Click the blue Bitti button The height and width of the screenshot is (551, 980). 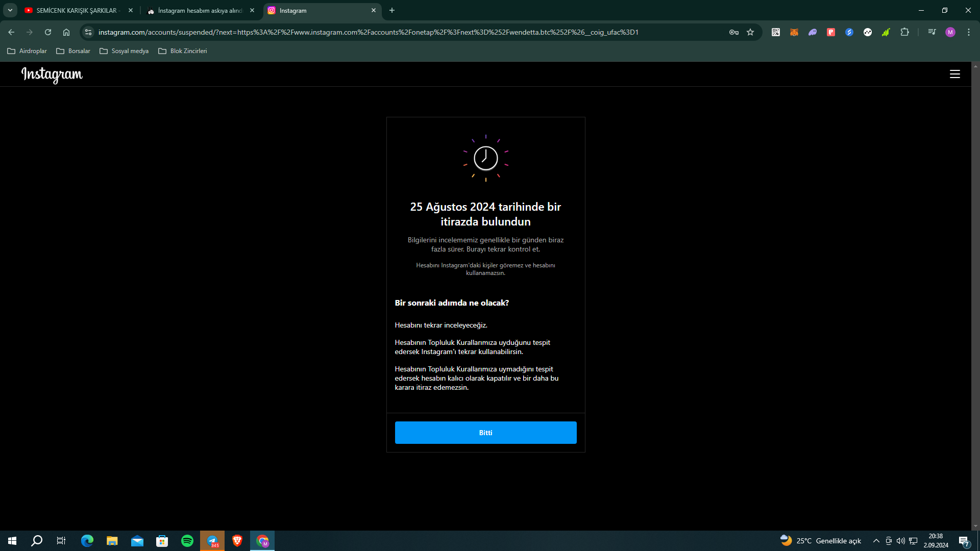point(485,433)
